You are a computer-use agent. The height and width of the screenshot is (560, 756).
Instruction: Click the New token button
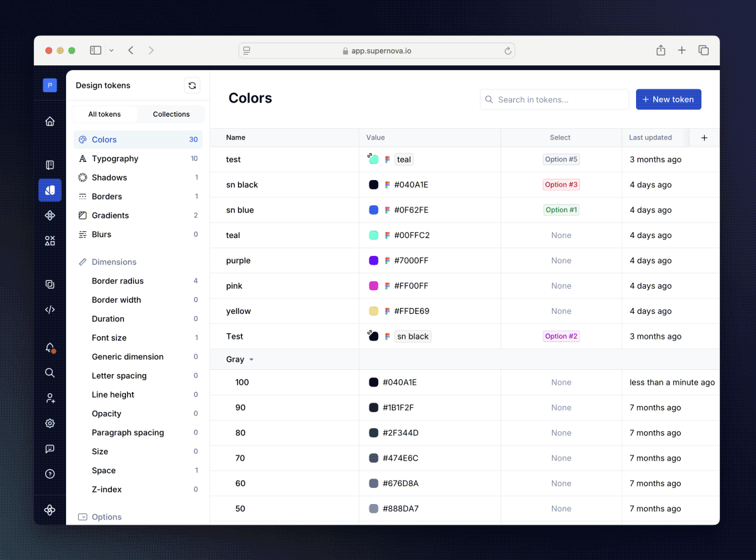(x=668, y=99)
